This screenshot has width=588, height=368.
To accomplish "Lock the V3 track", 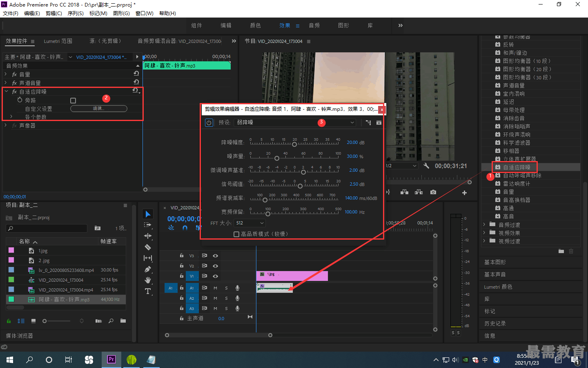I will (x=181, y=255).
